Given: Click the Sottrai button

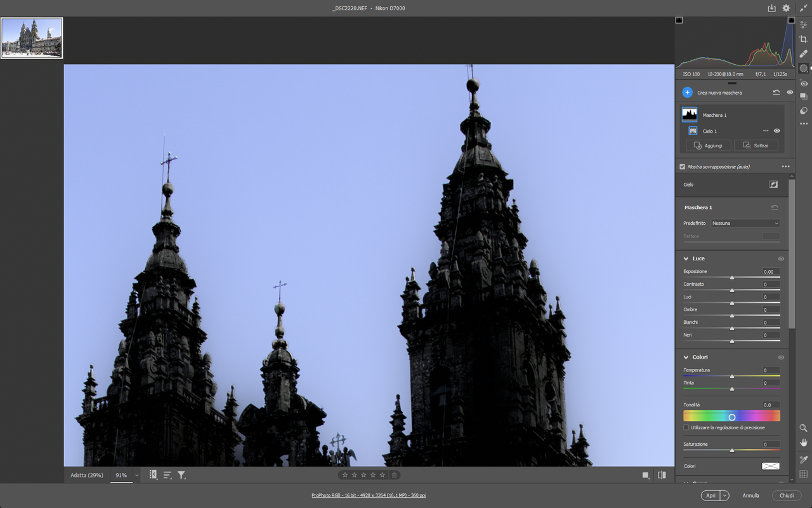Looking at the screenshot, I should coord(756,145).
